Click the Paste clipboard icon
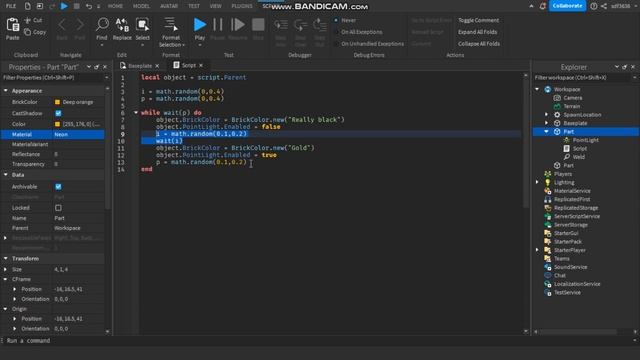Screen dimensions: 640x360 pyautogui.click(x=13, y=25)
